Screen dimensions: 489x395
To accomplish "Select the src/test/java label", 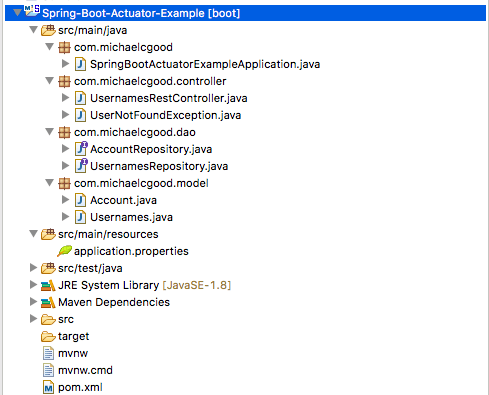I will pyautogui.click(x=90, y=269).
